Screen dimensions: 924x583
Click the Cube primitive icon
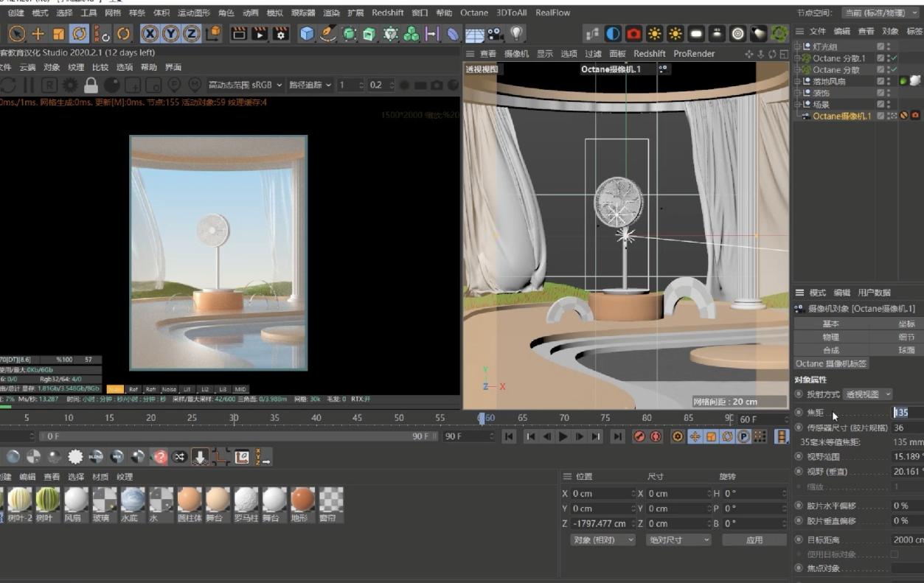[307, 34]
